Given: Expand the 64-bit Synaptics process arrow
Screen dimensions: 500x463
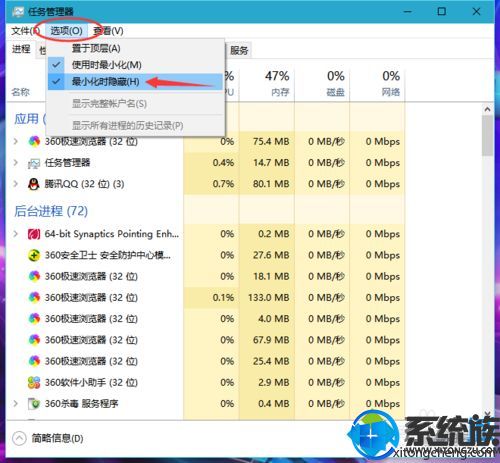Looking at the screenshot, I should coord(15,234).
